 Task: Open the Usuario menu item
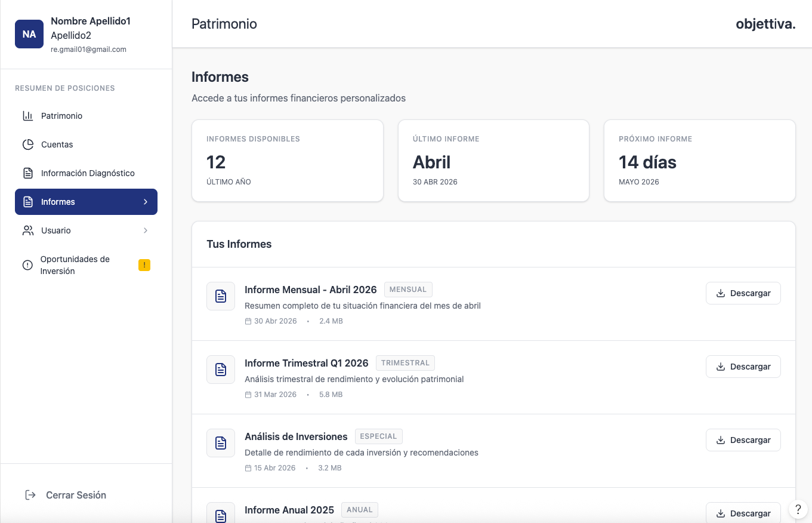point(86,230)
